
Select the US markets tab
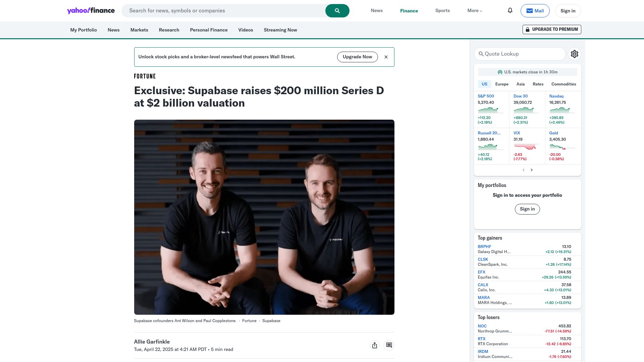[484, 84]
